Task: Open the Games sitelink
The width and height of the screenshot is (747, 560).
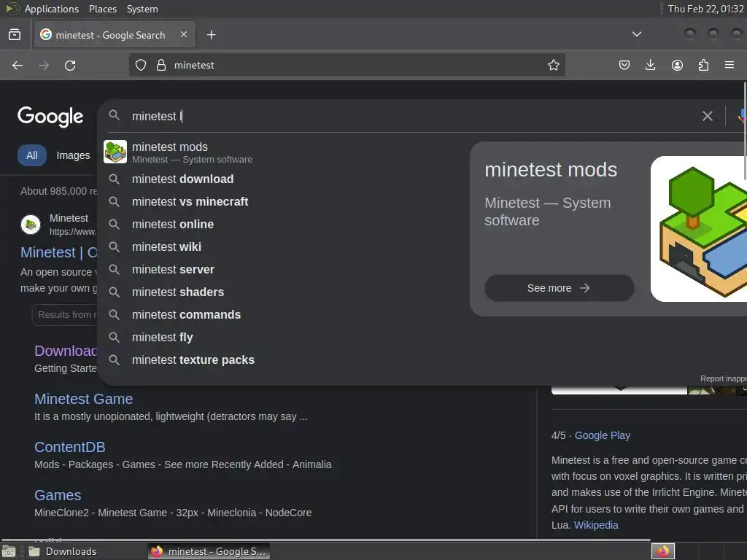Action: pyautogui.click(x=58, y=495)
